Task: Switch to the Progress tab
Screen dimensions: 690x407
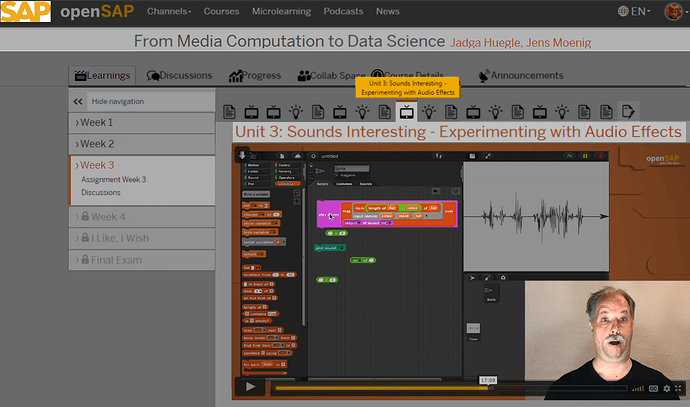Action: (x=255, y=76)
